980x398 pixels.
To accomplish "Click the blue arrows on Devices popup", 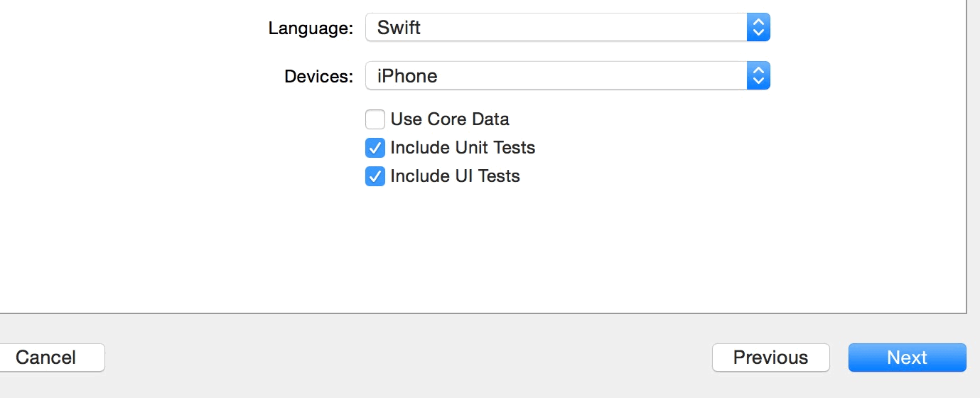I will point(758,76).
